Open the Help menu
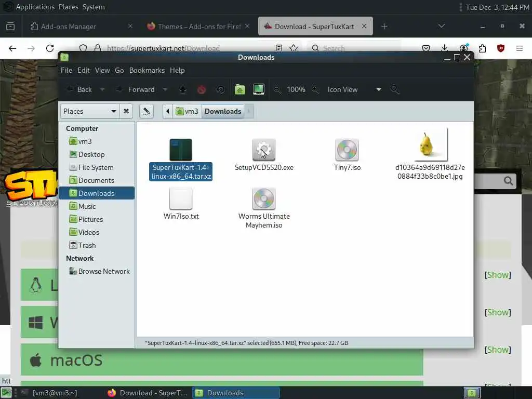The width and height of the screenshot is (532, 399). pyautogui.click(x=177, y=70)
